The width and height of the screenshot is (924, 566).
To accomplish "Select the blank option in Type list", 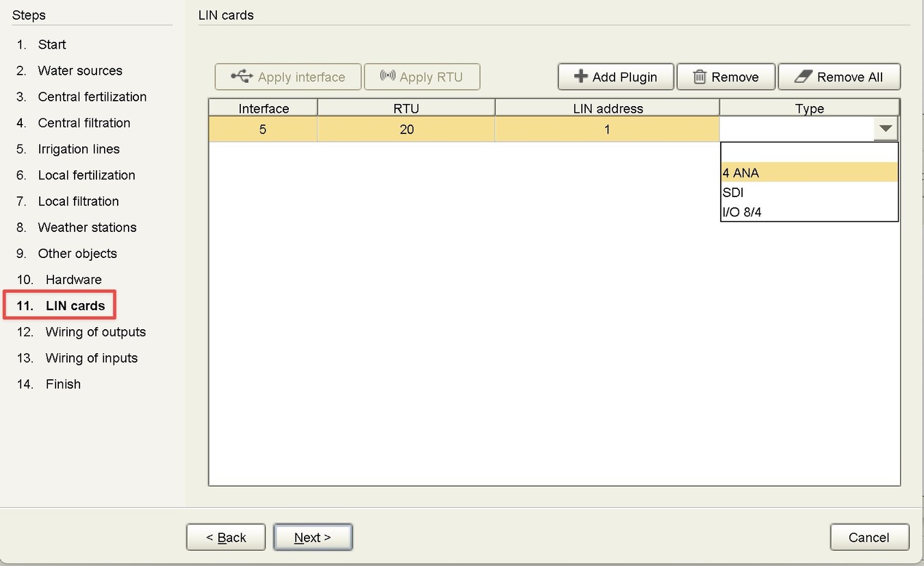I will pos(809,153).
